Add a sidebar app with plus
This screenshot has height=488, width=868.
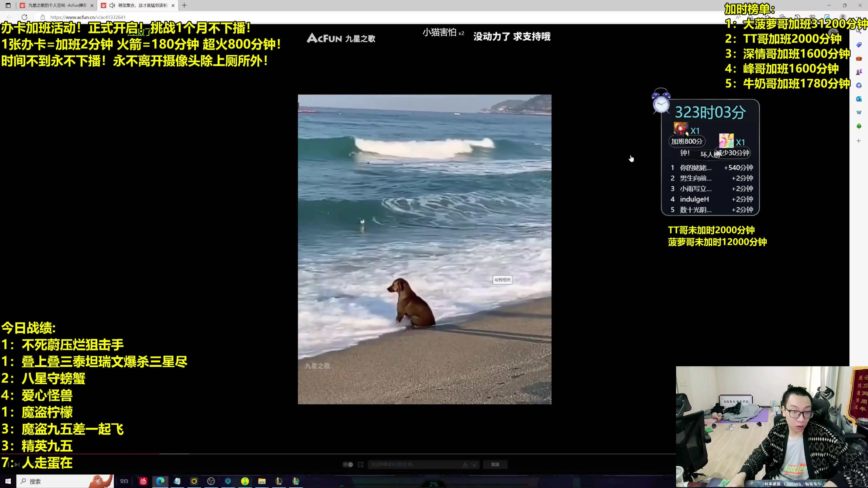[x=859, y=141]
